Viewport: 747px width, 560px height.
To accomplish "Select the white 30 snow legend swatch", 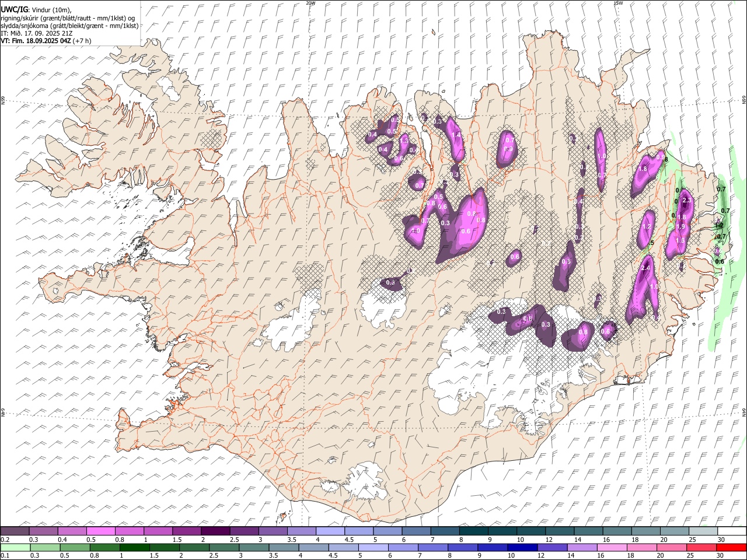I will pos(731,531).
